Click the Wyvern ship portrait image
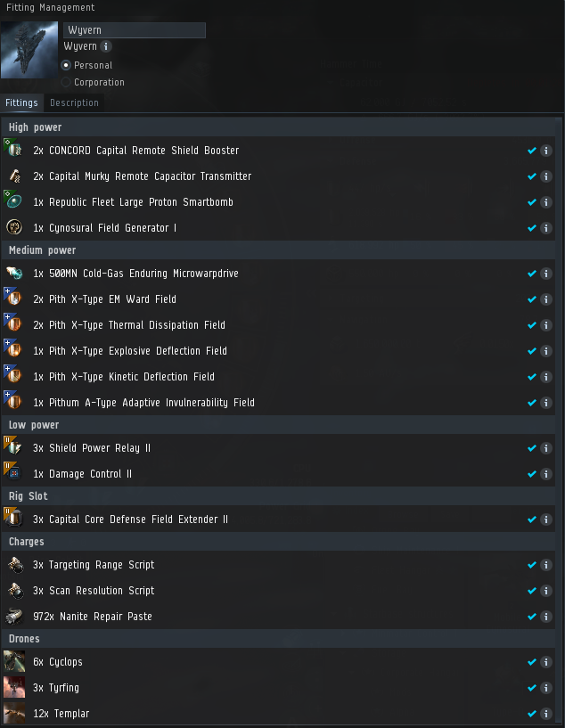 29,50
